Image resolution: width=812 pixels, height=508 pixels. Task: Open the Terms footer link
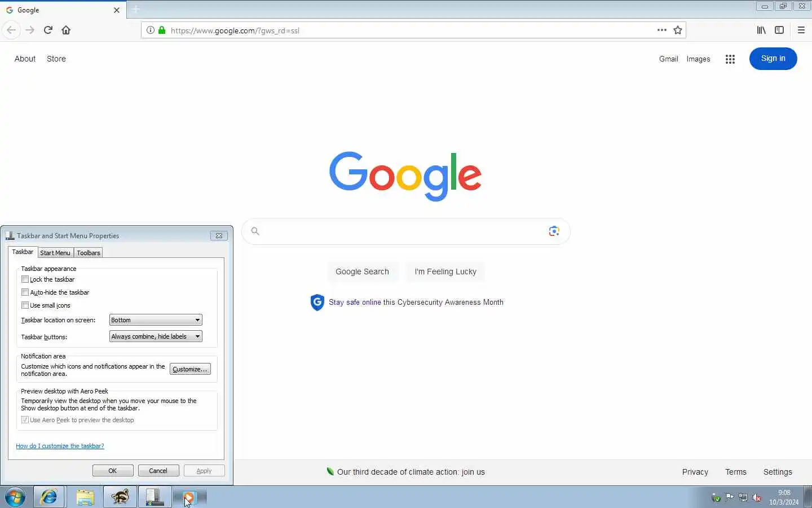736,472
